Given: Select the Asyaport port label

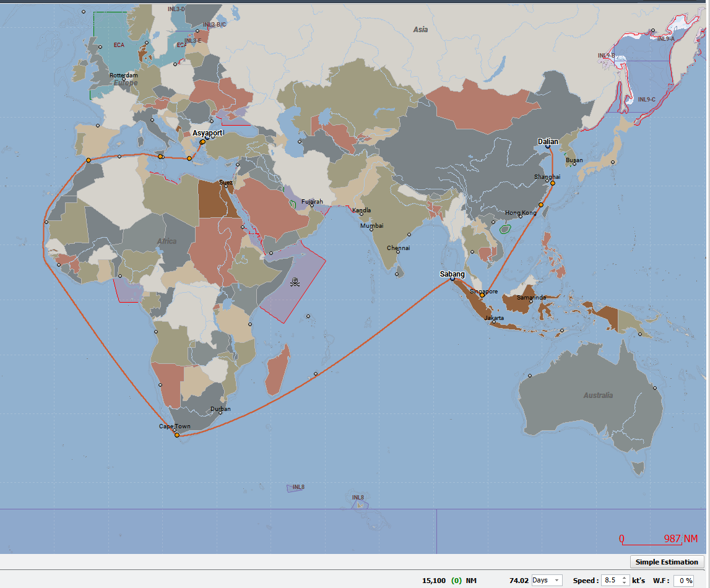Looking at the screenshot, I should coord(207,132).
